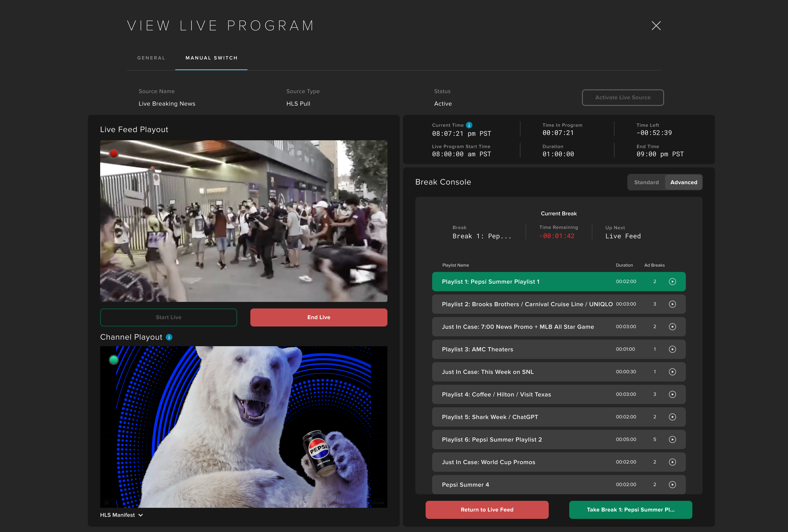Click Return to Live Feed button
The image size is (788, 532).
487,510
